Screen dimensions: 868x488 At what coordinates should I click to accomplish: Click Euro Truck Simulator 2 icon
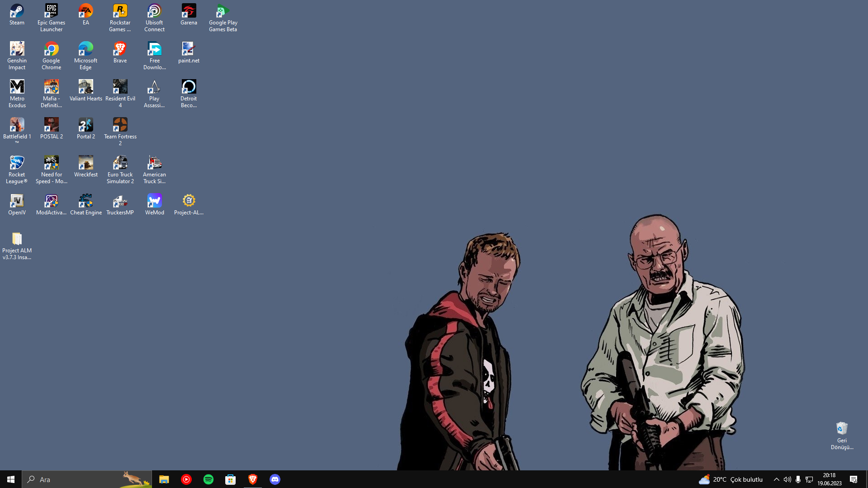(x=120, y=170)
